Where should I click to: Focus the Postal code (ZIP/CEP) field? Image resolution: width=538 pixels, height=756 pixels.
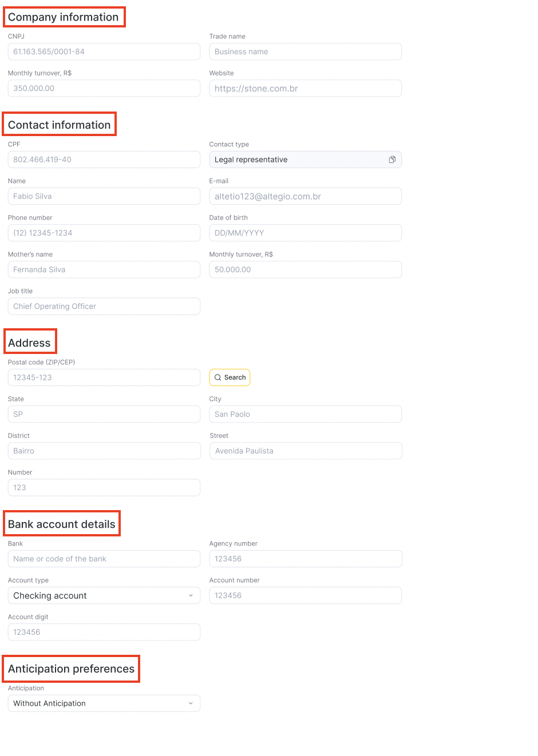(x=104, y=377)
